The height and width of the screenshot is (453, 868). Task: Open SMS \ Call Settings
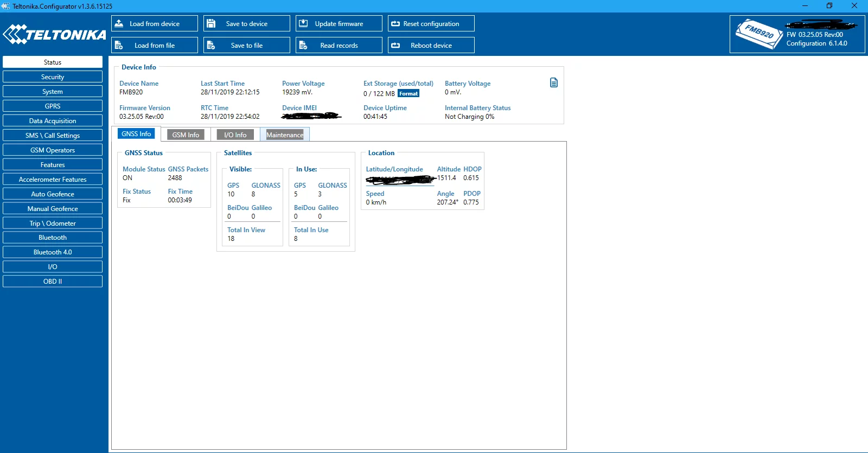click(53, 136)
